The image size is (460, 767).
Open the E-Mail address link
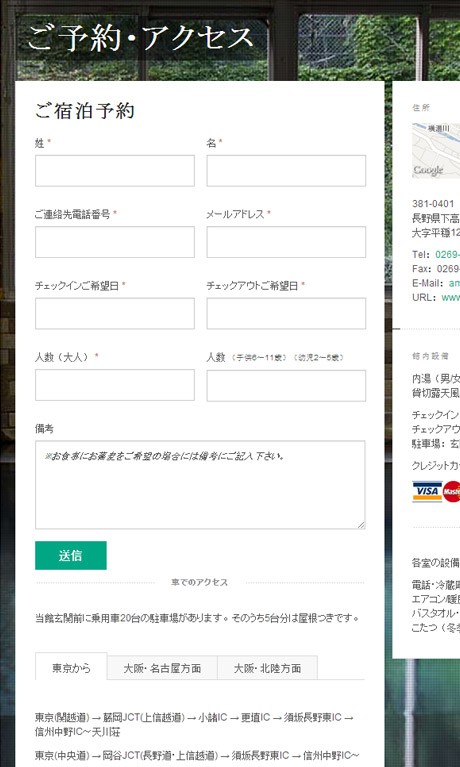454,283
